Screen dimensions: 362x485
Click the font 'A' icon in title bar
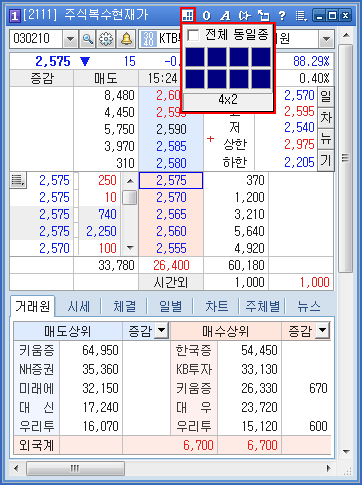point(225,15)
